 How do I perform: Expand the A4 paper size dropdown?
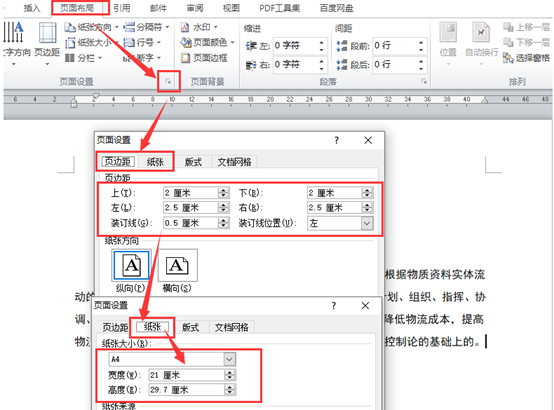click(229, 359)
